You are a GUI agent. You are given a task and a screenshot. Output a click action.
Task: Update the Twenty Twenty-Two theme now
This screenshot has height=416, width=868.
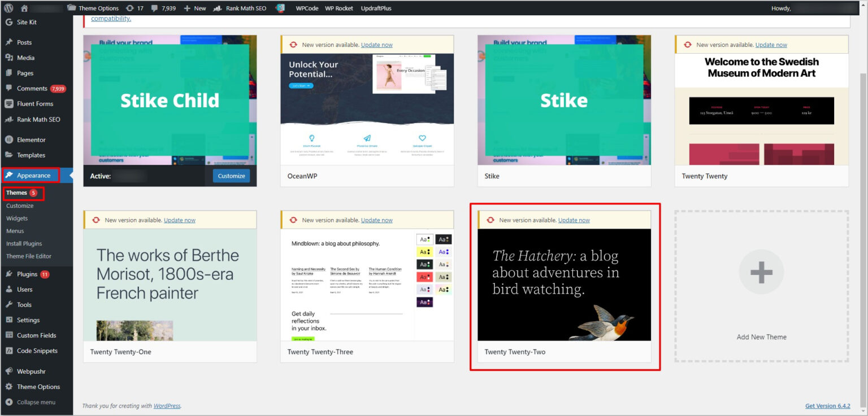(574, 220)
